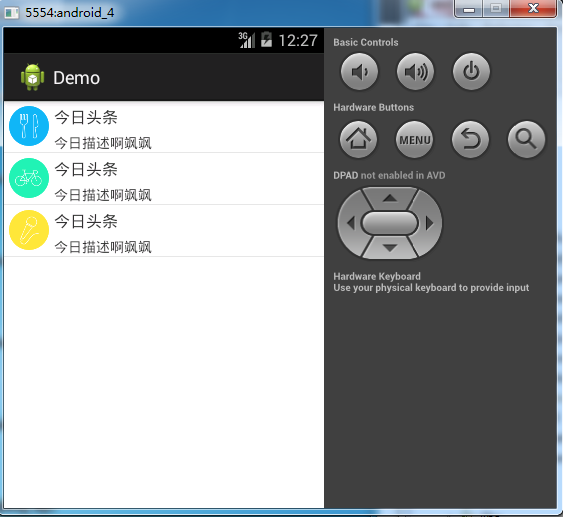Click the battery status icon

tap(266, 39)
